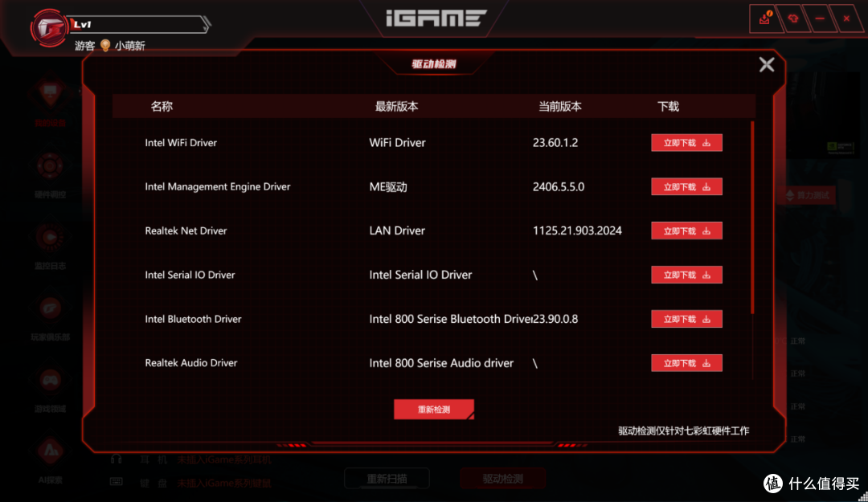Image resolution: width=868 pixels, height=502 pixels.
Task: Select the Intel Serial IO Driver name cell
Action: [190, 275]
